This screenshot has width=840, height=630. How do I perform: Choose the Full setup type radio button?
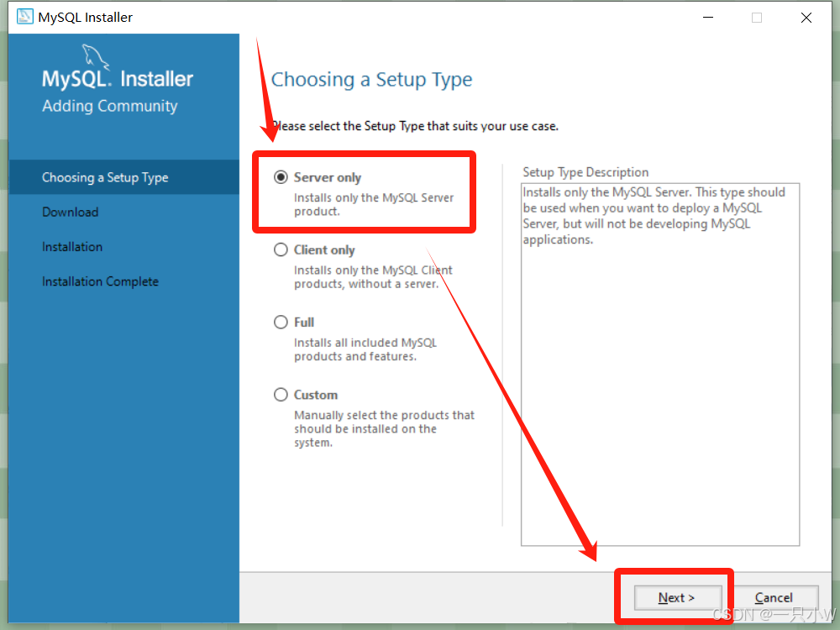pos(281,322)
